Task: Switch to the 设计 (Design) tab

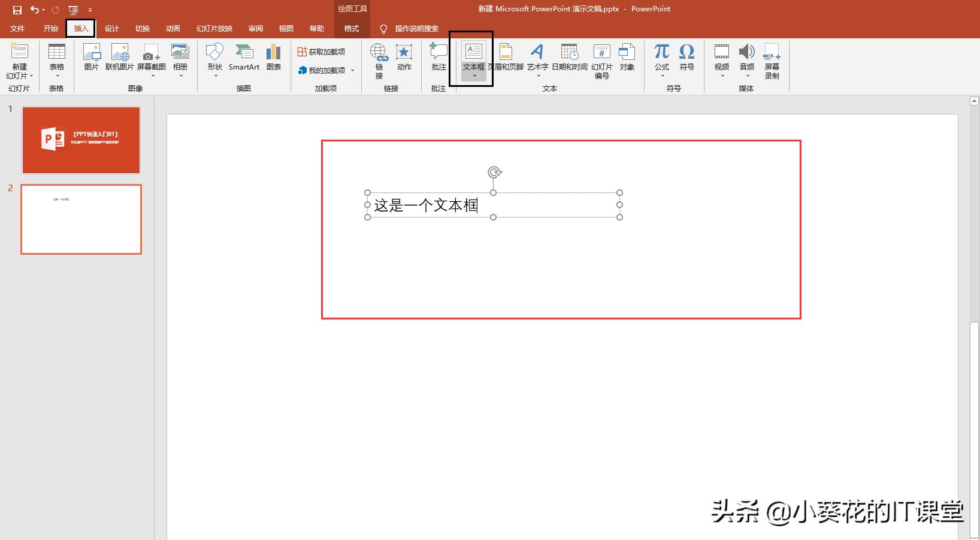Action: coord(111,28)
